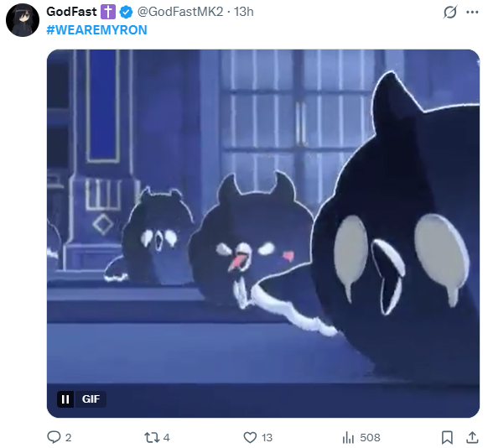
Task: Click the purple cross emoji badge
Action: [108, 12]
